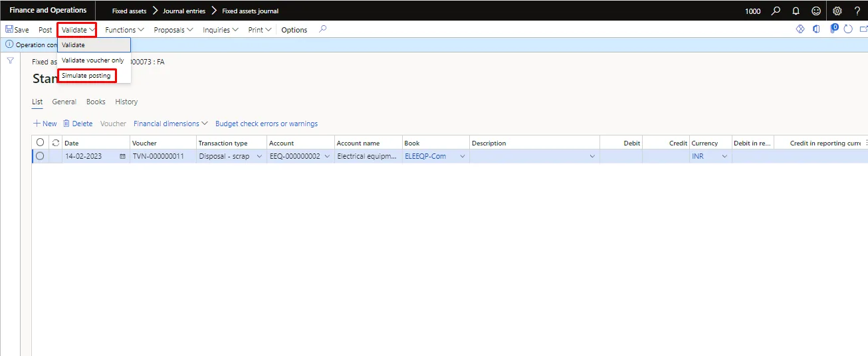Save the journal
Viewport: 868px width, 356px height.
17,30
